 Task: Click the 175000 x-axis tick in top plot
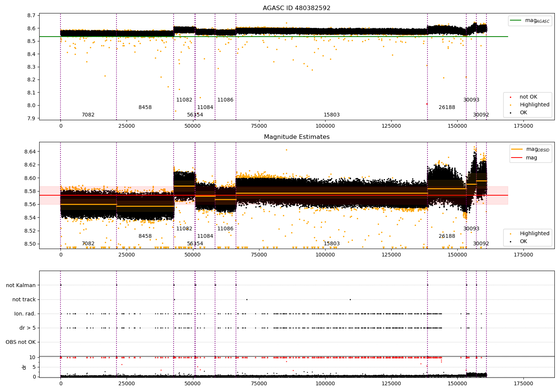coord(523,126)
